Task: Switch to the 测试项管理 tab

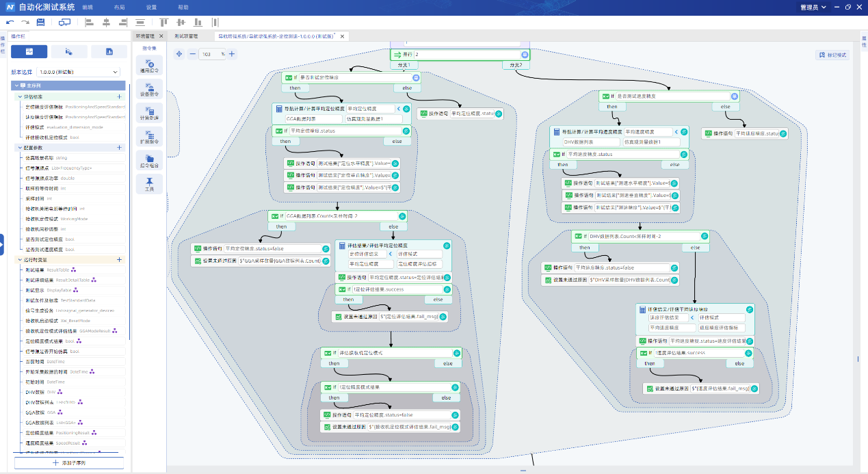Action: 185,36
